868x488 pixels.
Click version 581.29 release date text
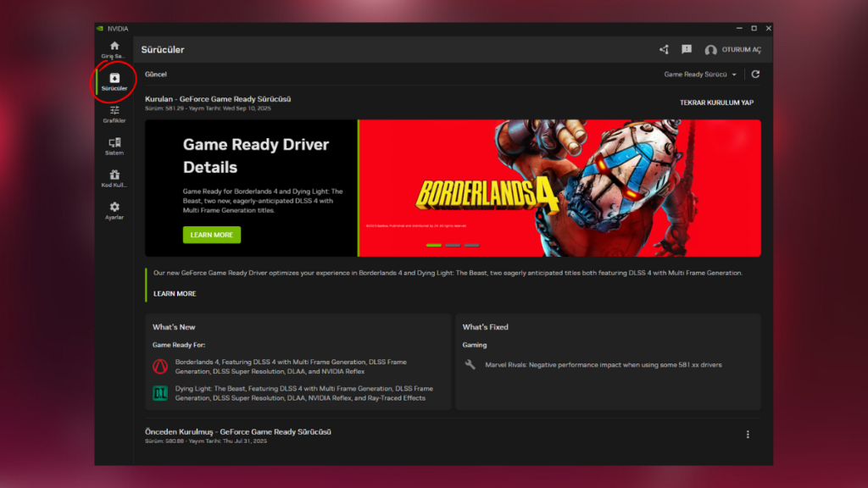tap(209, 108)
